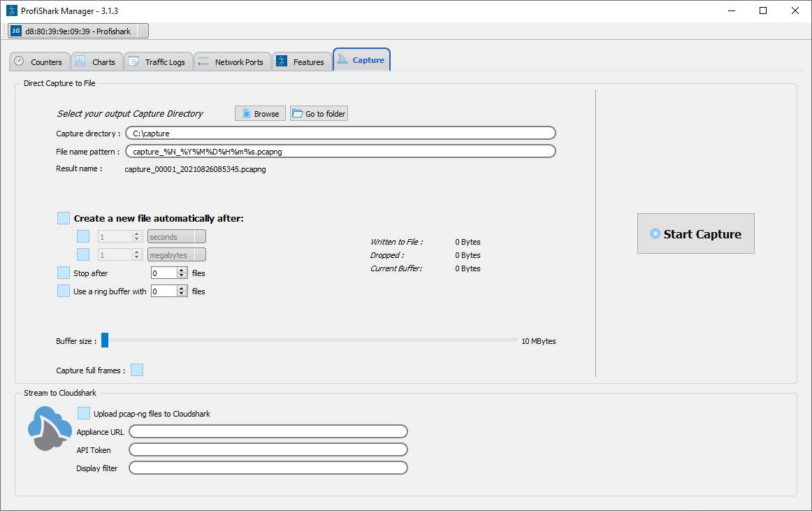Enable uploading pcap-ng files to Cloudshark
This screenshot has height=511, width=812.
pos(84,413)
